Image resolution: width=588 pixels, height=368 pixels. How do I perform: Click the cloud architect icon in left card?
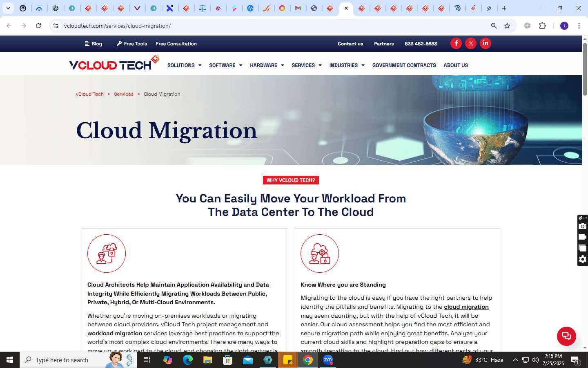click(x=107, y=254)
